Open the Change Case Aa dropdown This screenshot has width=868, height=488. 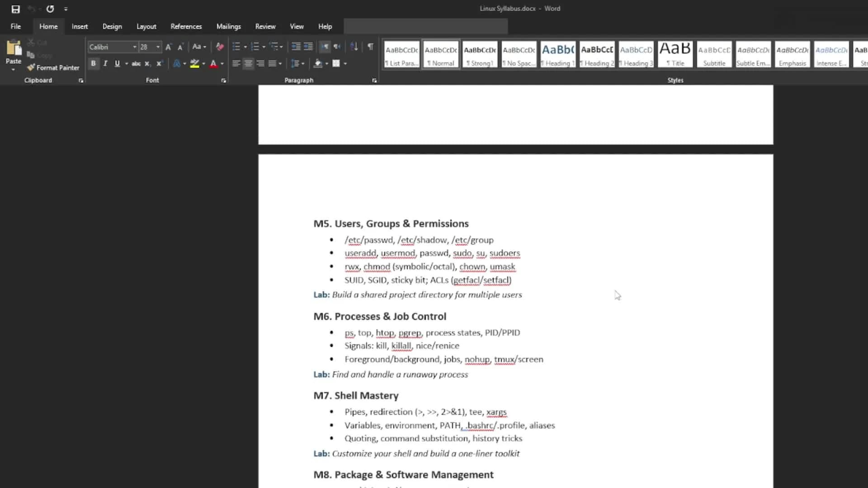pyautogui.click(x=199, y=47)
